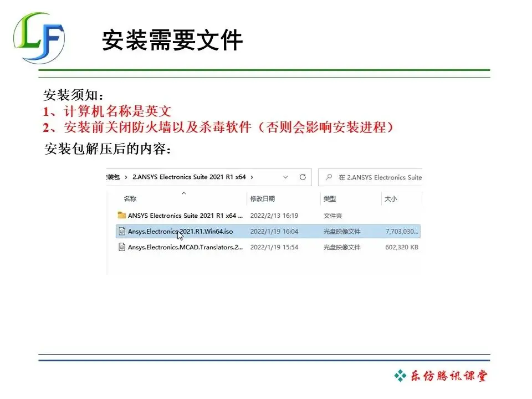Screen dimensions: 532x399
Task: Select the ANSYS Electronics Suite 2021 R1 x64 folder icon
Action: [122, 215]
